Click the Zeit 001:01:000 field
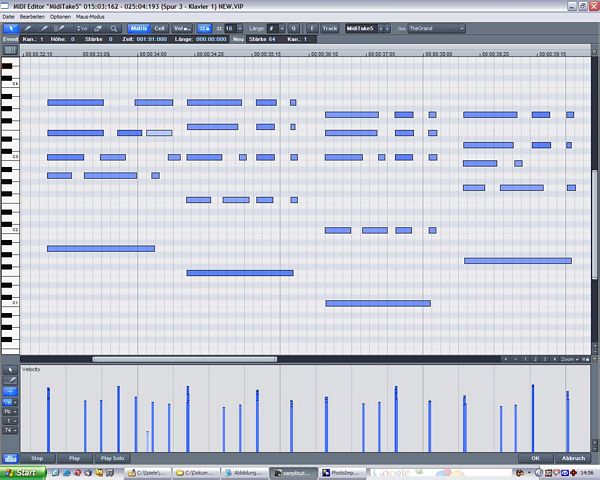Screen dimensions: 600x480 pos(152,39)
